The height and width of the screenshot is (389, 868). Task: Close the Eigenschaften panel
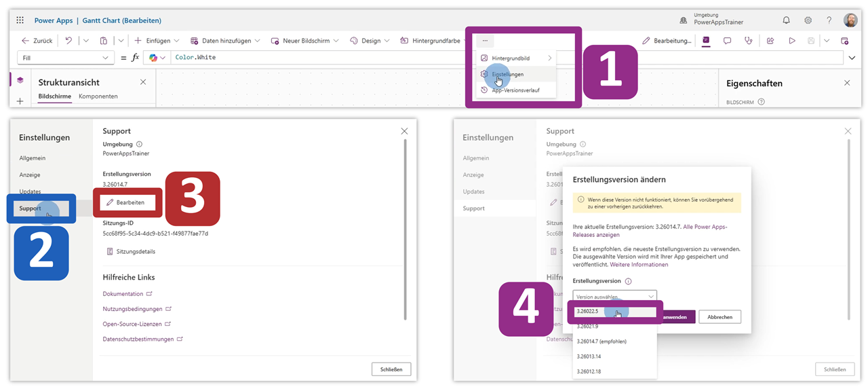(x=847, y=83)
